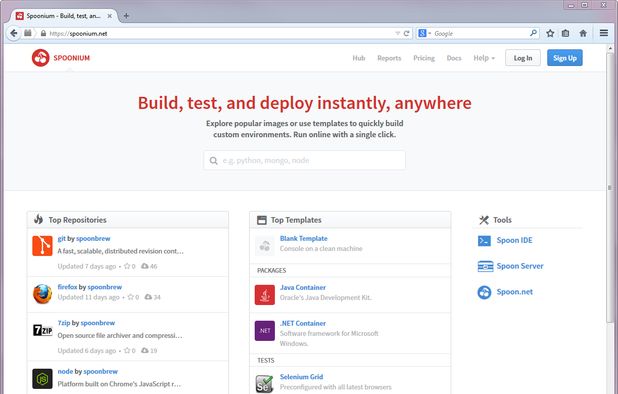Open the node repository link
The height and width of the screenshot is (394, 618).
click(x=65, y=371)
